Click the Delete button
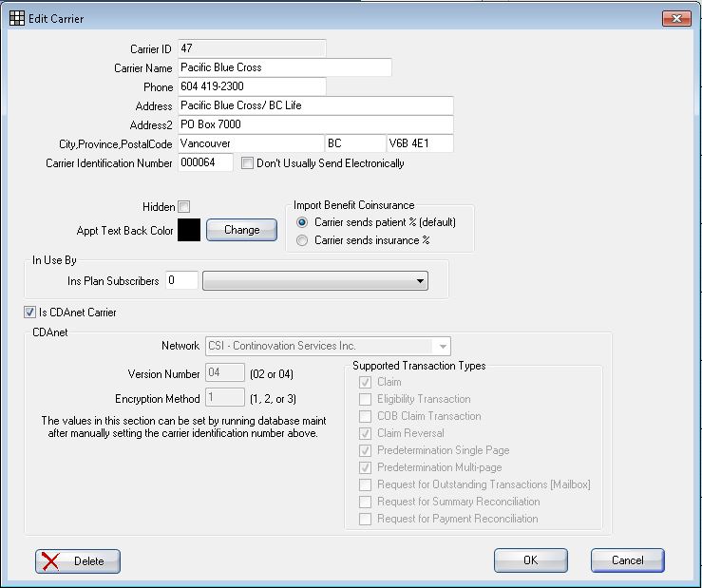This screenshot has width=702, height=588. (78, 561)
